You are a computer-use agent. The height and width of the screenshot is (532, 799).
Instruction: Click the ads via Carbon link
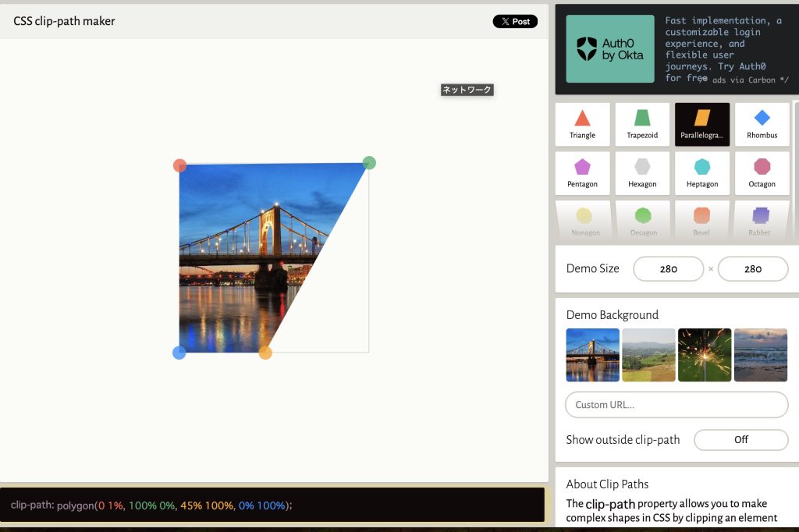point(747,80)
